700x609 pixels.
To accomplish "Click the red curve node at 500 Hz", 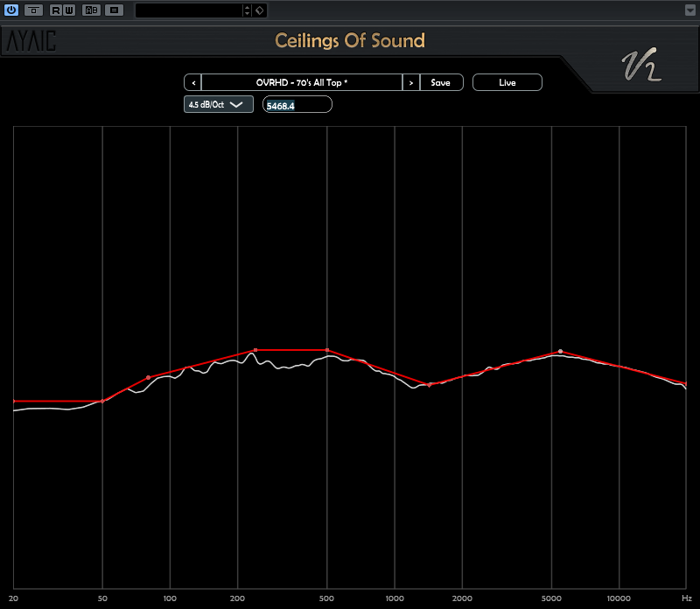I will [327, 350].
